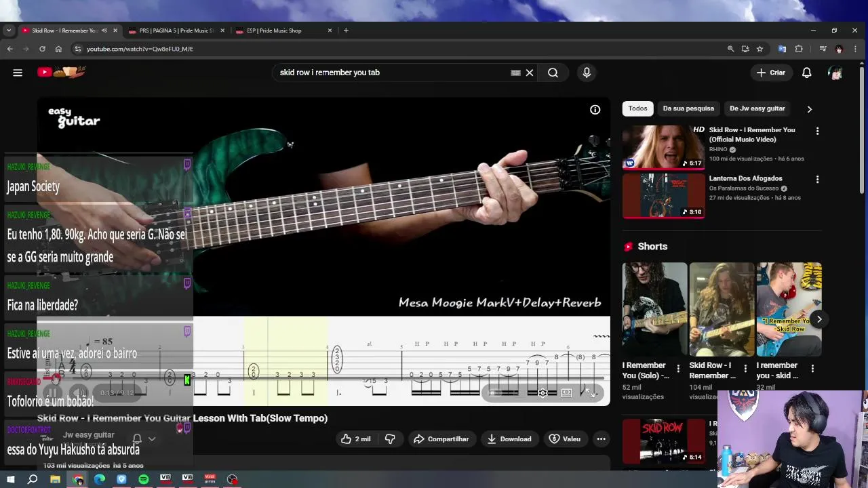
Task: Open Skid Row official music video thumbnail
Action: tap(663, 147)
